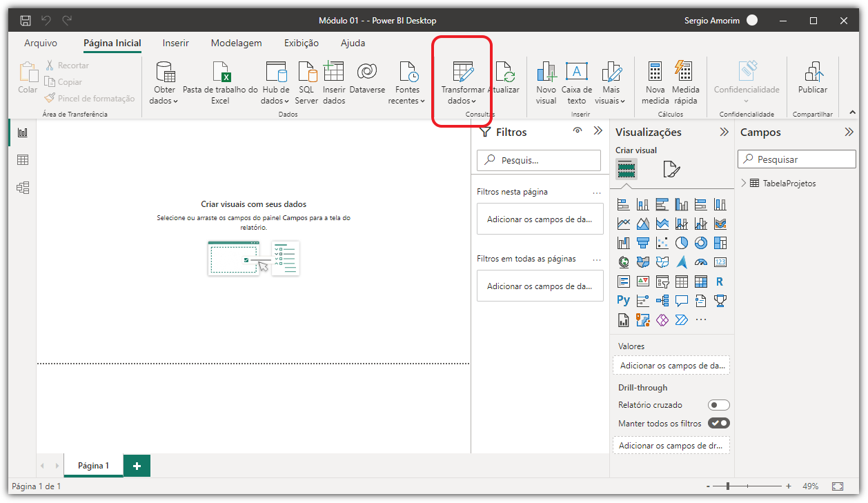Click the Inserir dados table icon

coord(333,72)
